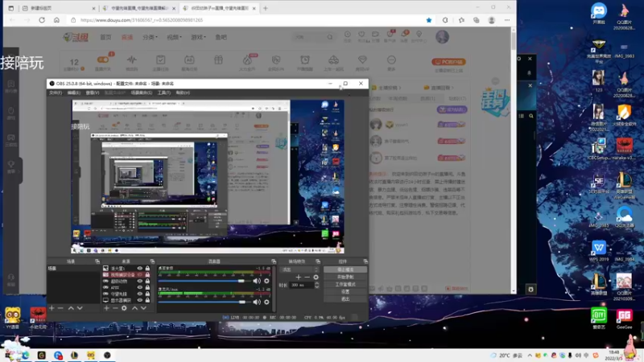Open OBS 帮助(H) menu

click(x=183, y=93)
